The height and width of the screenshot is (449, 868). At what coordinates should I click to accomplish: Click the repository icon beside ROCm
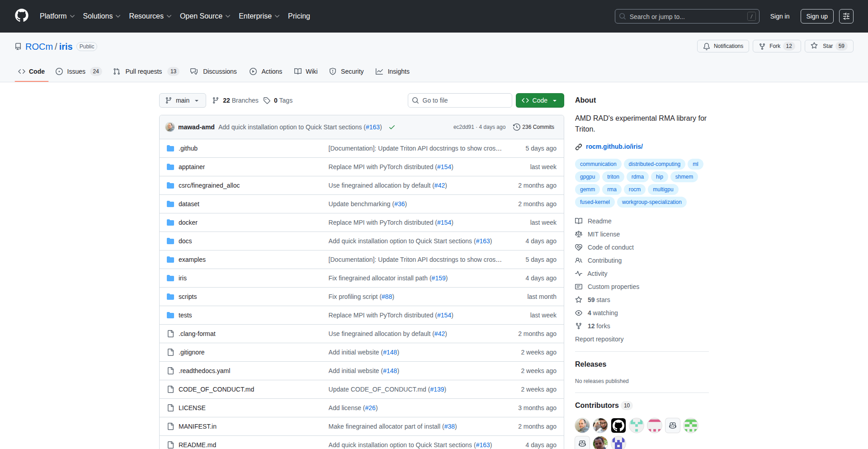pos(18,47)
